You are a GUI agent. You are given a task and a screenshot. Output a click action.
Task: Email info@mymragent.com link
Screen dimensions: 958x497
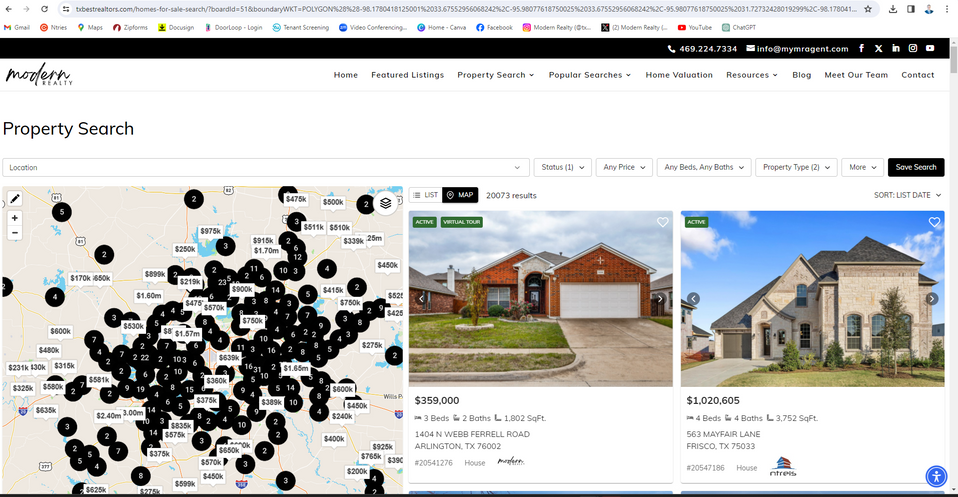797,49
